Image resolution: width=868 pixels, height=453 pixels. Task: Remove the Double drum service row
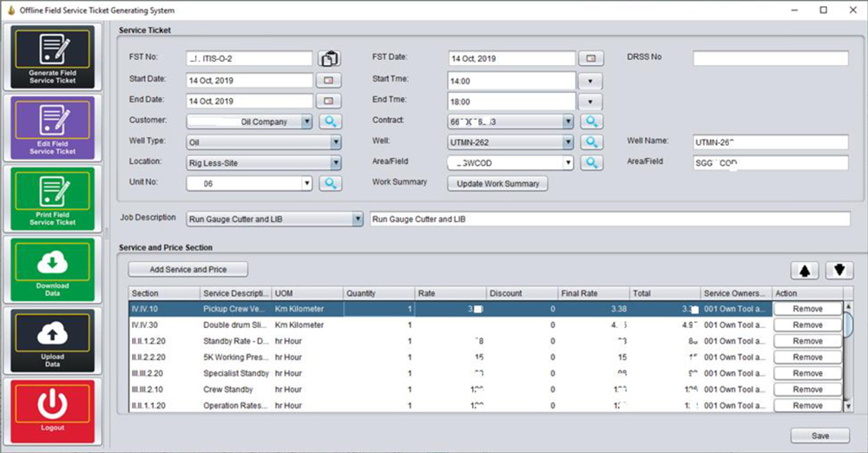tap(807, 325)
